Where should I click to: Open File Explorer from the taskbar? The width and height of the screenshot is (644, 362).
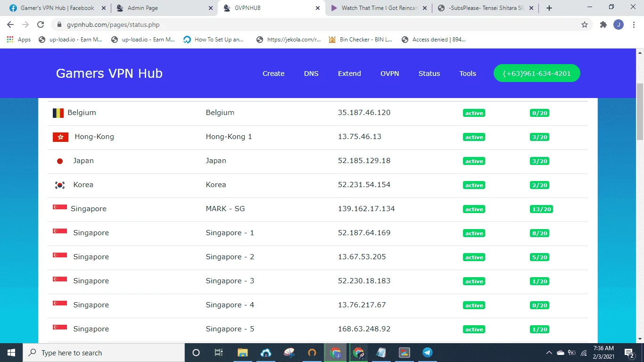242,353
